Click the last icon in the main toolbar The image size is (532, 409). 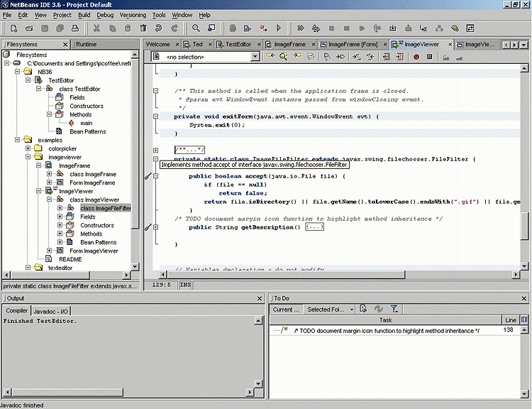[x=470, y=28]
